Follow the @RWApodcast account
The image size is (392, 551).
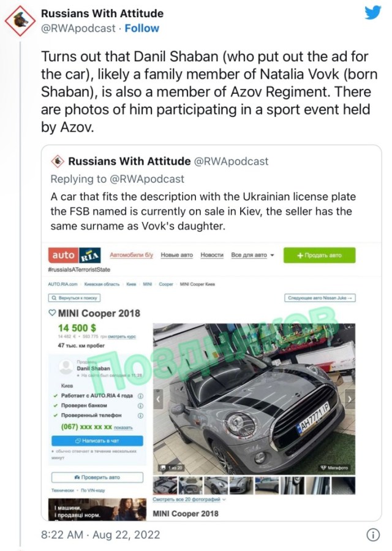click(x=141, y=28)
